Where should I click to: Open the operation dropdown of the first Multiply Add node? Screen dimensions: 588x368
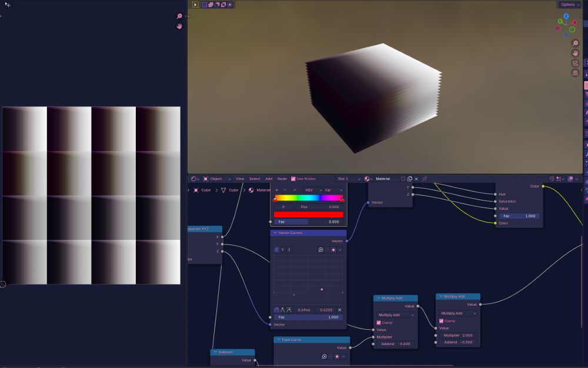[x=396, y=315]
